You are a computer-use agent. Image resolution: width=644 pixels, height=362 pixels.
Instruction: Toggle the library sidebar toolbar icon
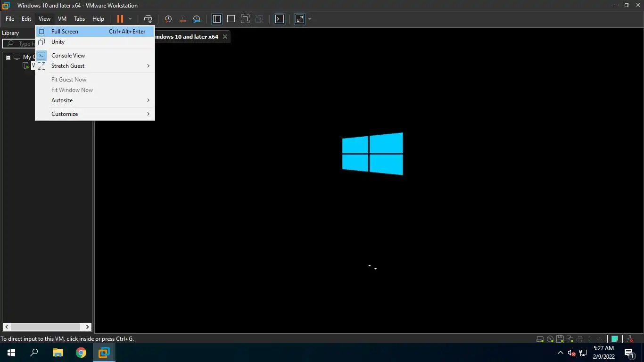coord(217,19)
